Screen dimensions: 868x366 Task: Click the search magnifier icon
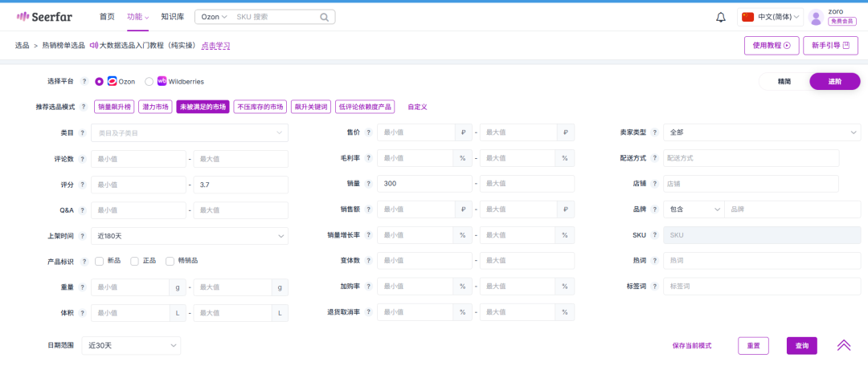(x=324, y=17)
